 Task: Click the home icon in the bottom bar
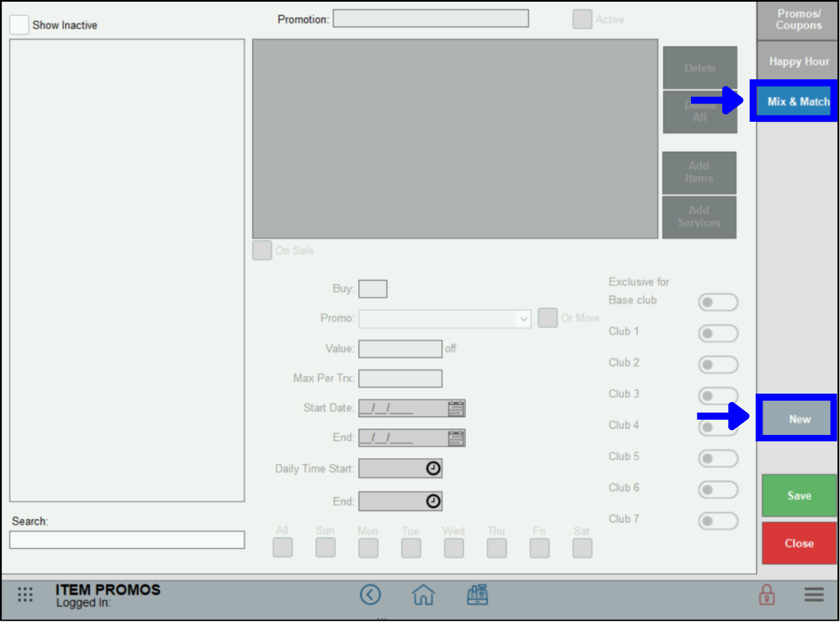[x=423, y=595]
